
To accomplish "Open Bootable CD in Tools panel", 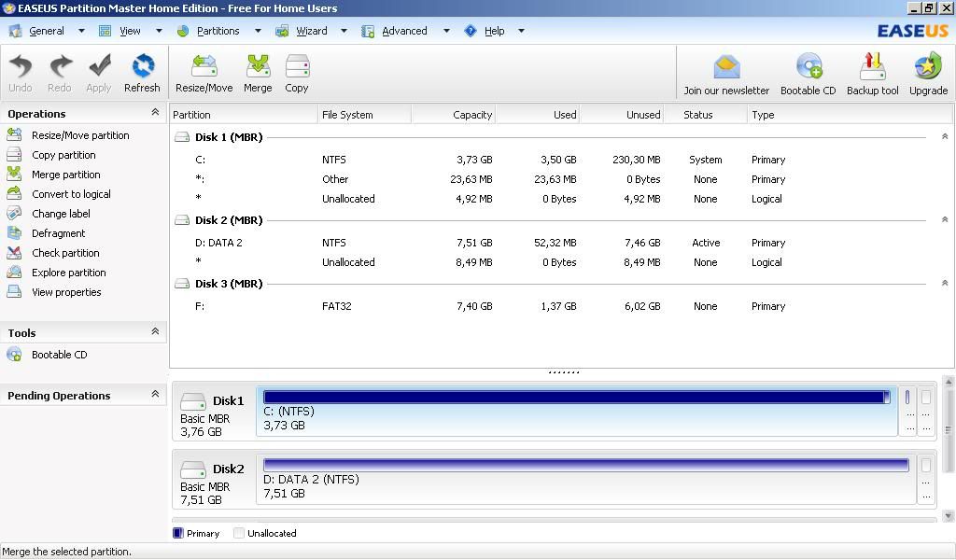I will (60, 355).
